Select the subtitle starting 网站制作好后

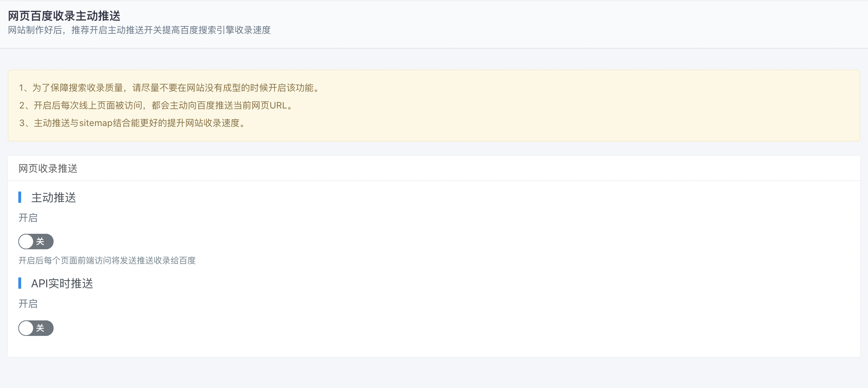click(x=139, y=30)
